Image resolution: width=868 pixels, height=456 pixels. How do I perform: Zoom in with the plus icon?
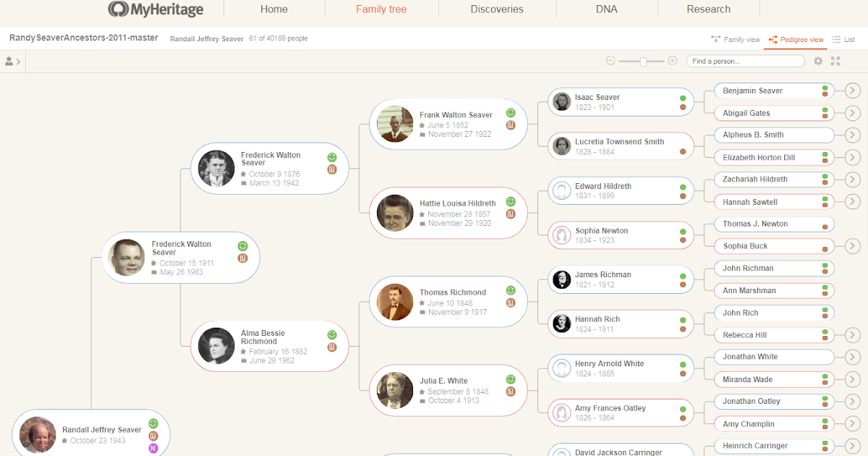pyautogui.click(x=672, y=61)
